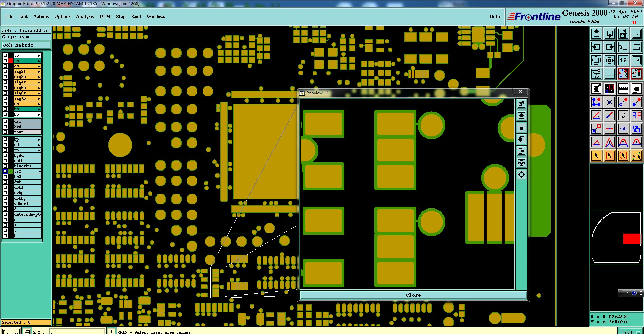Select the rotate arrow tool
This screenshot has width=644, height=334.
tap(623, 115)
